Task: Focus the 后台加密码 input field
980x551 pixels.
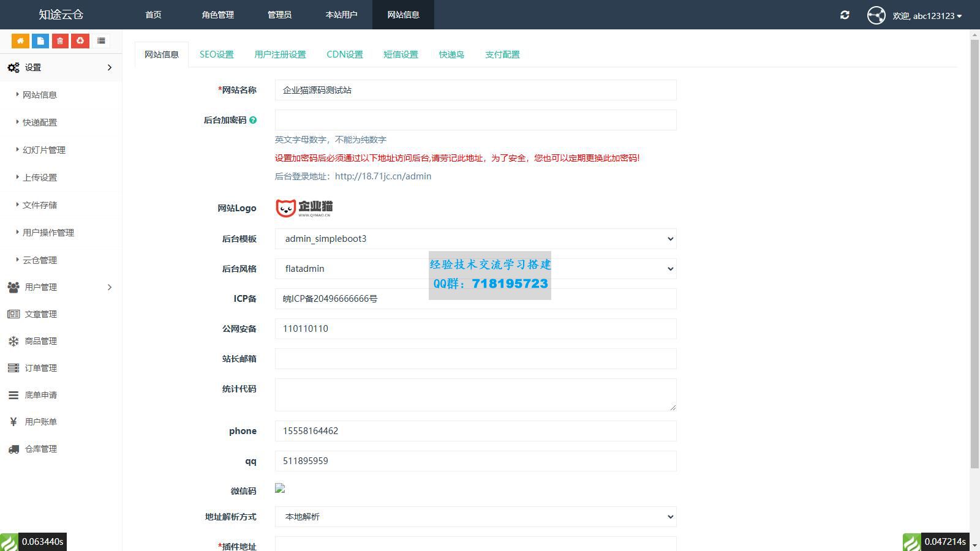Action: coord(475,120)
